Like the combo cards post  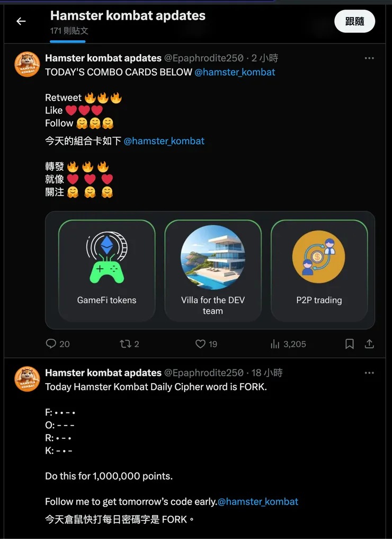pyautogui.click(x=200, y=344)
